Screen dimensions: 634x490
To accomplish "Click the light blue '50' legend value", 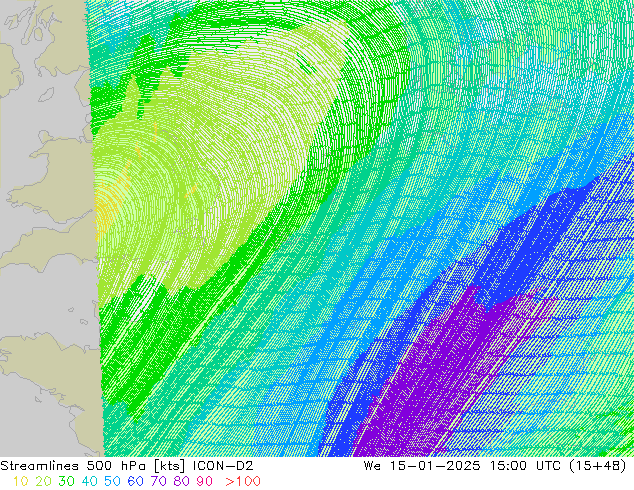I will point(112,481).
